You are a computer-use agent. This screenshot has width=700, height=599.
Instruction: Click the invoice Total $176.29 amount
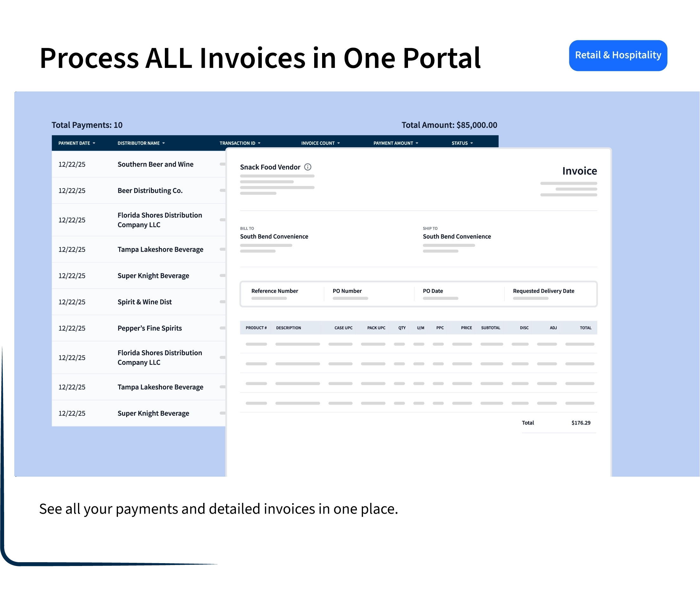pyautogui.click(x=581, y=423)
